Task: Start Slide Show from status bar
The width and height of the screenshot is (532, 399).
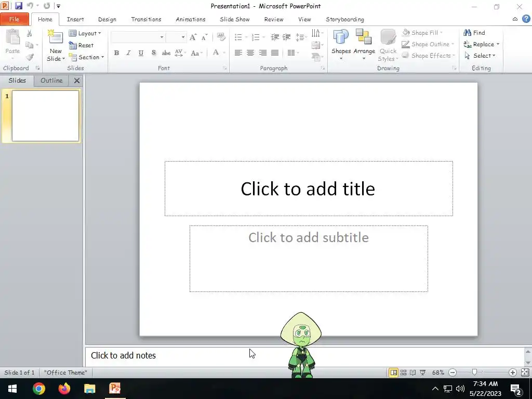Action: click(x=423, y=373)
